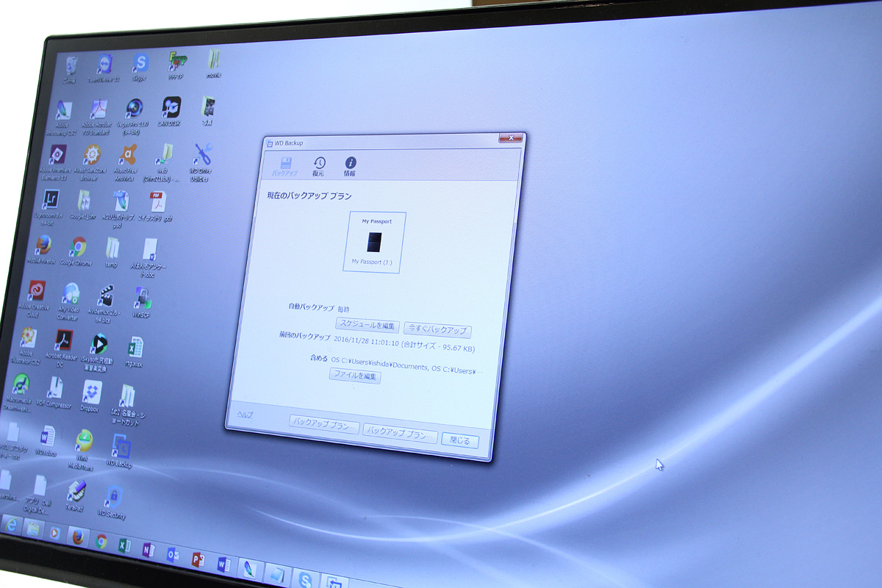Launch OneNote from the taskbar

(148, 550)
